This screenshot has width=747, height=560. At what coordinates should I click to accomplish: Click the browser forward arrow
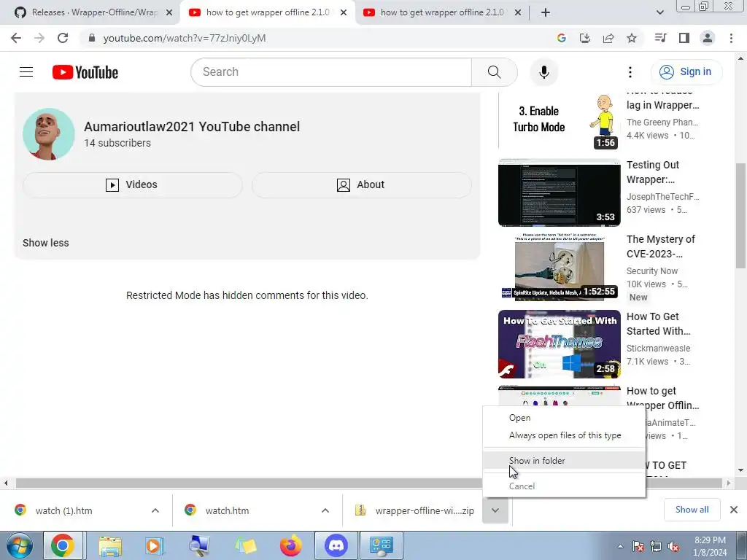click(39, 38)
